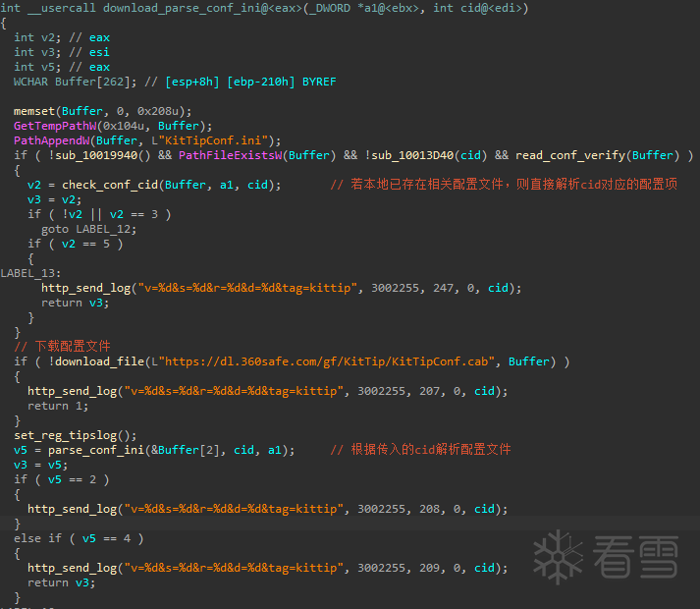Select the WCHAR Buffer[262] declaration
700x609 pixels.
pos(75,82)
